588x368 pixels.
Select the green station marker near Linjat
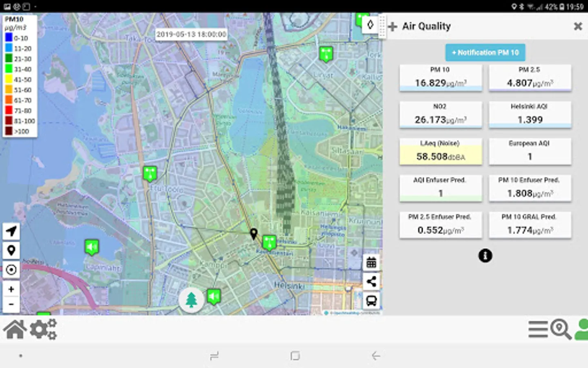click(x=326, y=54)
